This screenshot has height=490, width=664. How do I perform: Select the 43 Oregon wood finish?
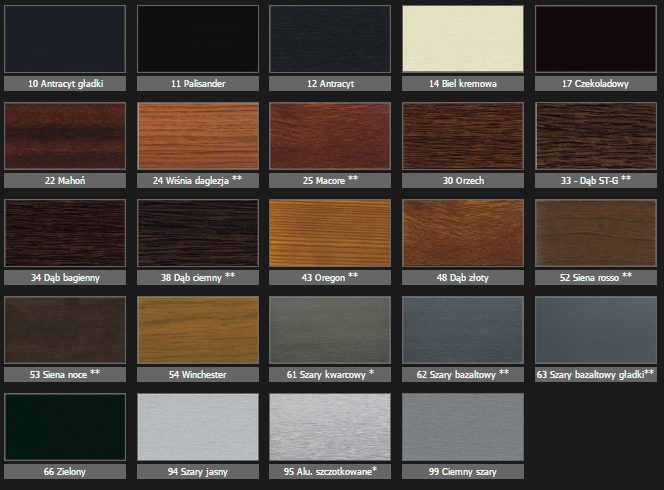point(330,234)
